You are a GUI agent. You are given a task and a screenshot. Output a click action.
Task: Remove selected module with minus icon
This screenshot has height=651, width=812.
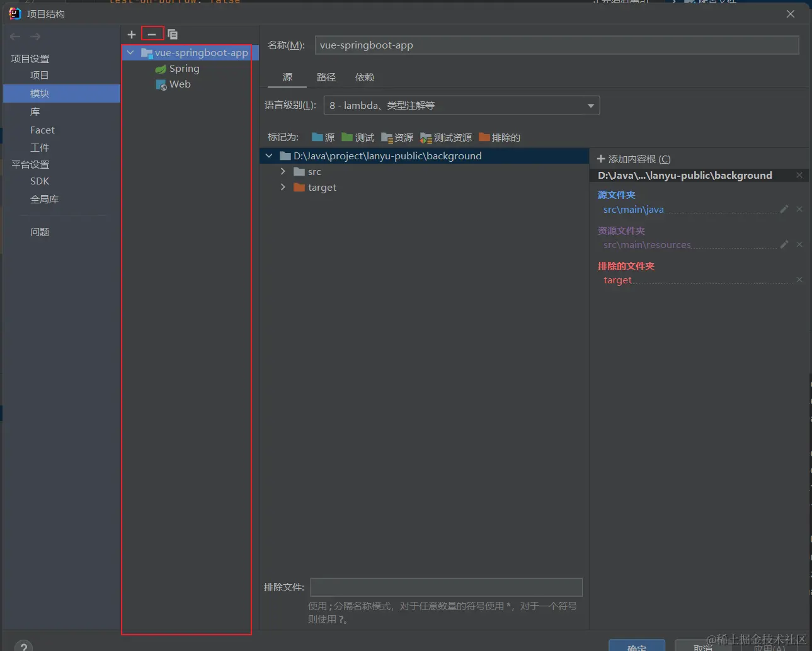pyautogui.click(x=152, y=35)
